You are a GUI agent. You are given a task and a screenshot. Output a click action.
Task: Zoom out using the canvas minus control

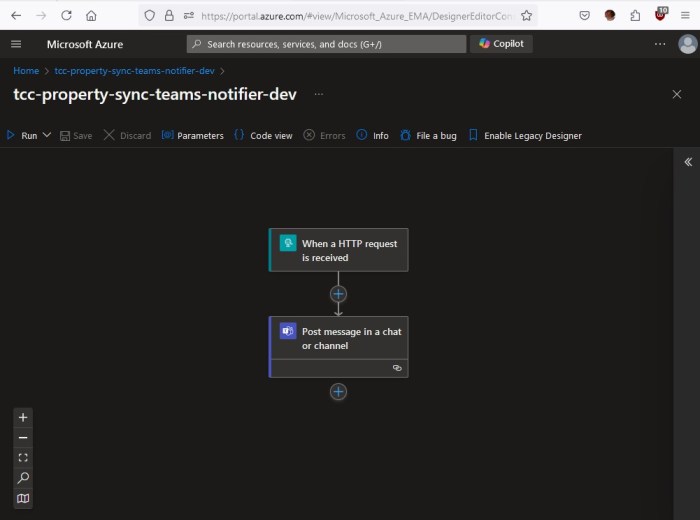(x=24, y=437)
